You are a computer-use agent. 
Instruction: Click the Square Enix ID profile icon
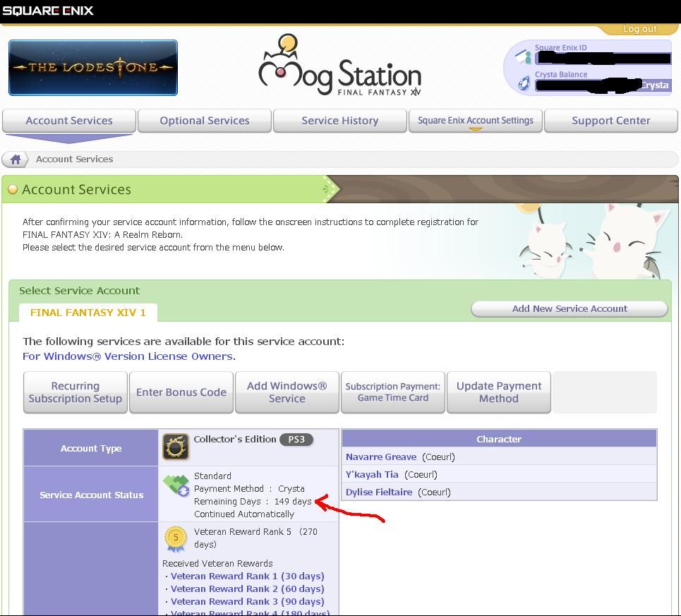tap(524, 56)
